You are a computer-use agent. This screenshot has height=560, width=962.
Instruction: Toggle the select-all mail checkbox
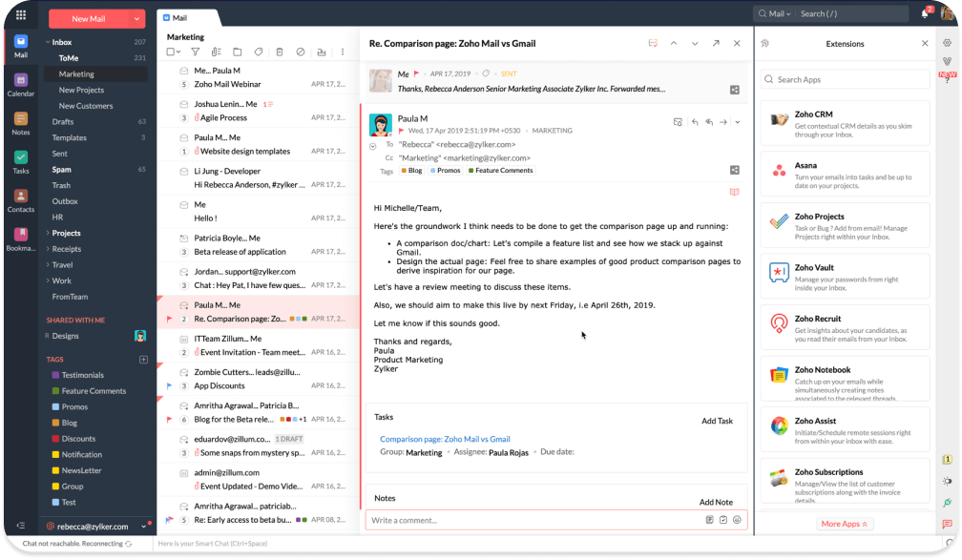(x=171, y=52)
